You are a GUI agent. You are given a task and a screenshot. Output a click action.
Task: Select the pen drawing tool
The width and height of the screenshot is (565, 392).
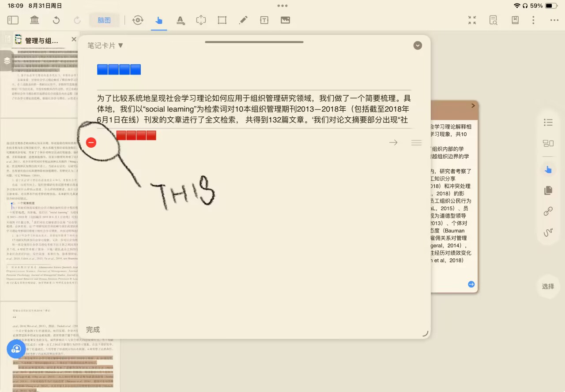(x=243, y=20)
